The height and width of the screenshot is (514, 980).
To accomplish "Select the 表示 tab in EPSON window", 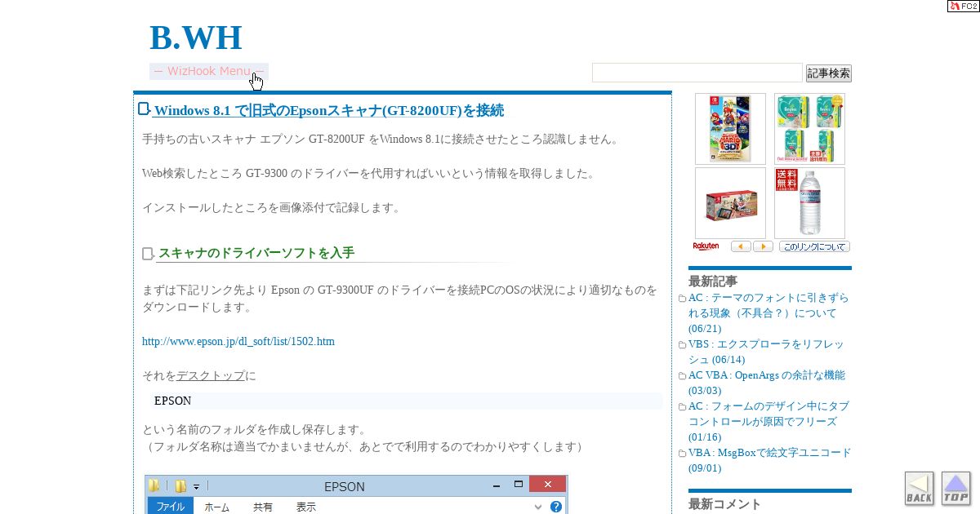I will pos(306,507).
